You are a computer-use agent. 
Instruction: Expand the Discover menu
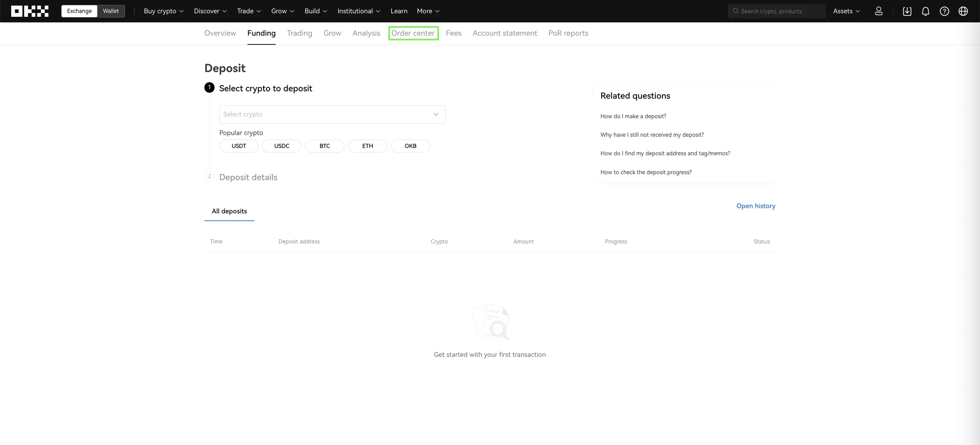[210, 11]
